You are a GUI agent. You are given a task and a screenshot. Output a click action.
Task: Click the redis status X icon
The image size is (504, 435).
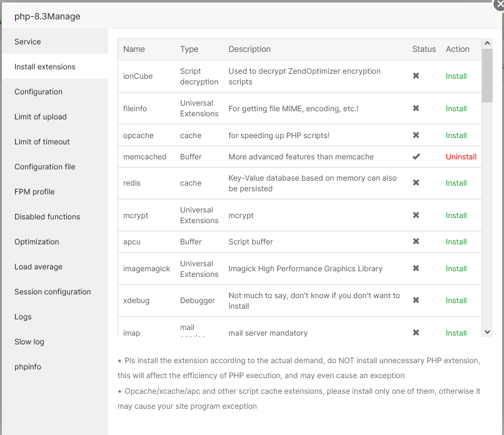point(416,183)
